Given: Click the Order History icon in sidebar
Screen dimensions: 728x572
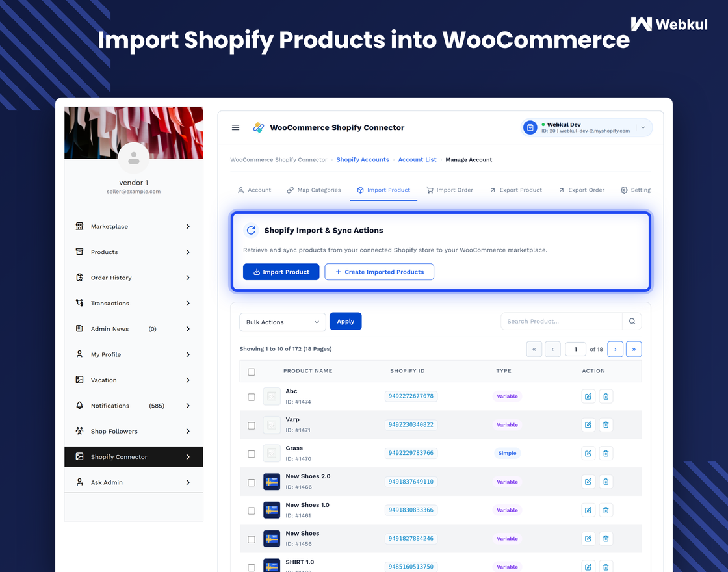Looking at the screenshot, I should 79,277.
